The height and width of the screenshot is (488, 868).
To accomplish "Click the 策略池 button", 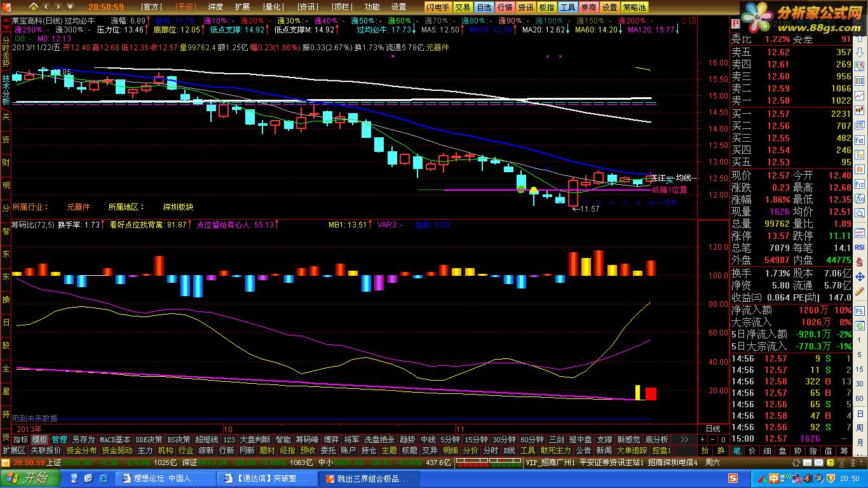I will tap(634, 7).
